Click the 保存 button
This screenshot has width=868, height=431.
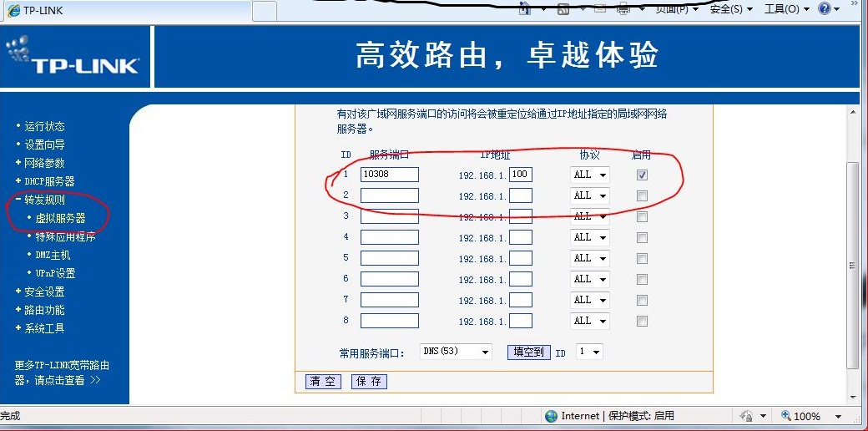(369, 382)
